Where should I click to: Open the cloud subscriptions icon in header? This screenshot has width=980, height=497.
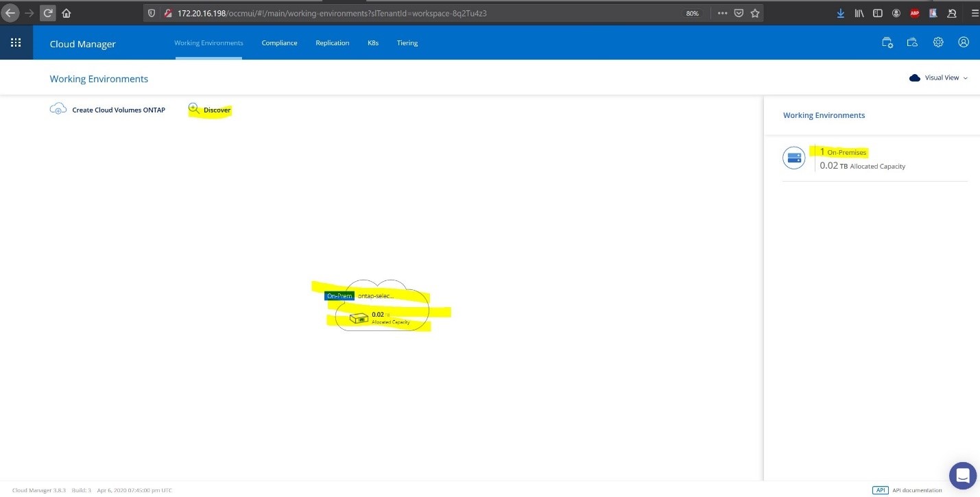point(912,43)
